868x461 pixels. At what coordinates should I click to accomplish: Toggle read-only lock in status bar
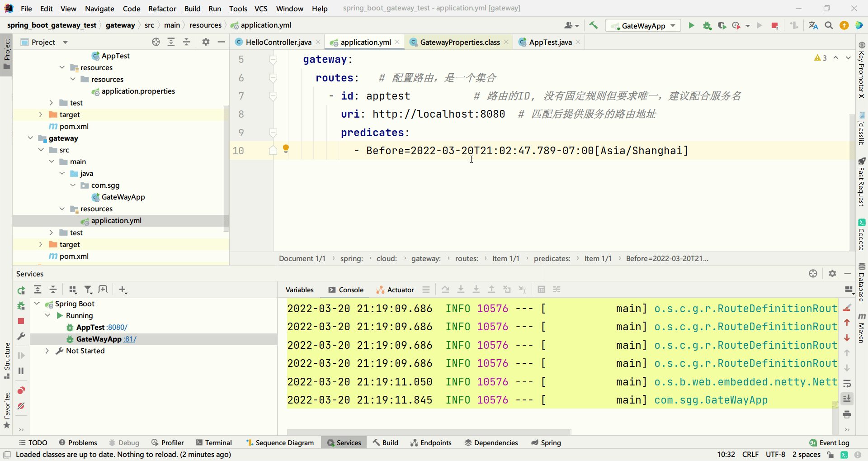click(x=830, y=455)
